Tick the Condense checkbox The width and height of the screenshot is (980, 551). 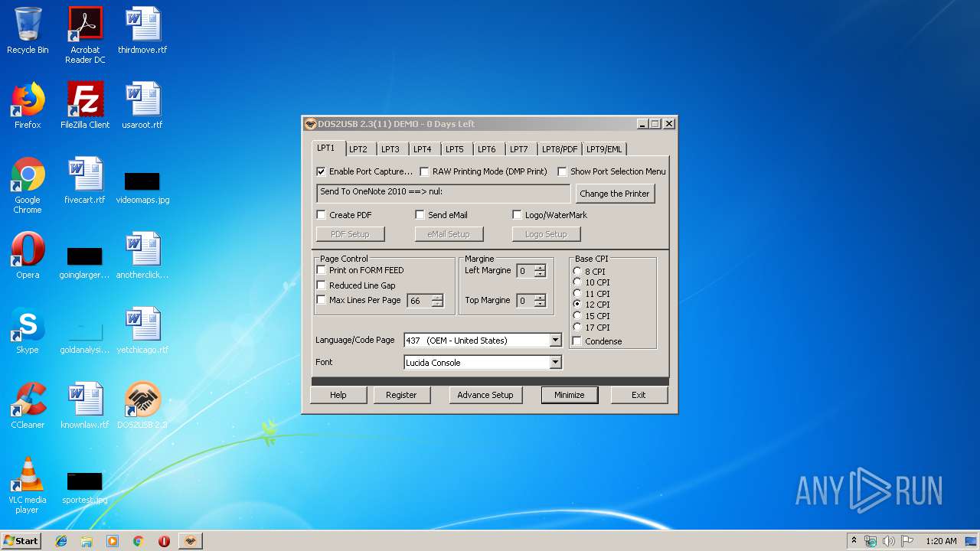pyautogui.click(x=577, y=341)
